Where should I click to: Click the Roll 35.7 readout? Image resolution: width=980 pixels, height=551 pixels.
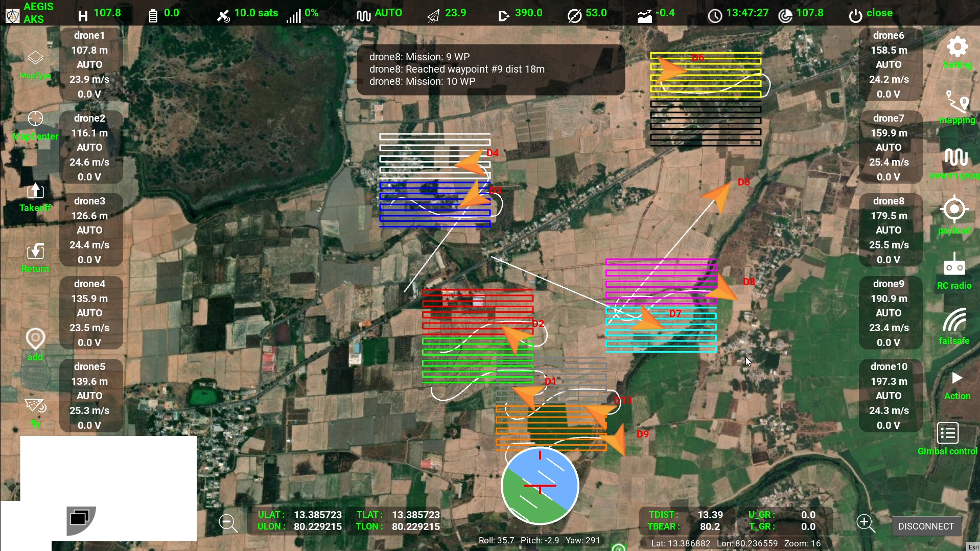(496, 540)
